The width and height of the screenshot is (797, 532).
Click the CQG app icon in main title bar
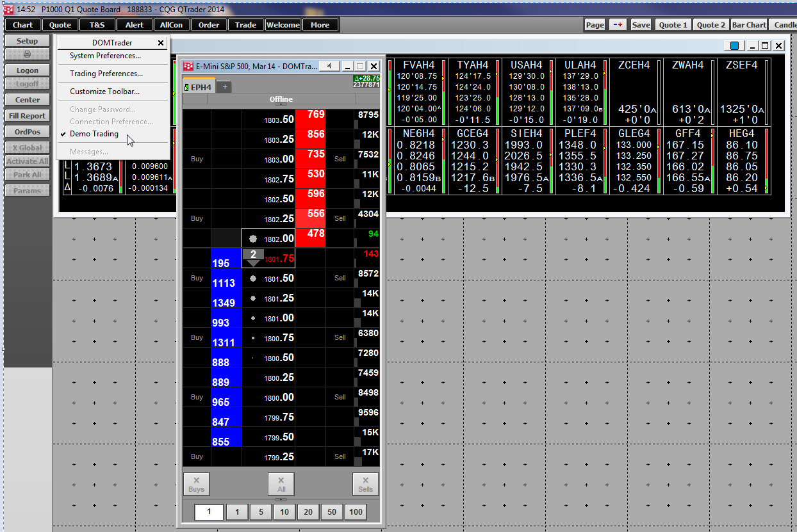[x=8, y=9]
